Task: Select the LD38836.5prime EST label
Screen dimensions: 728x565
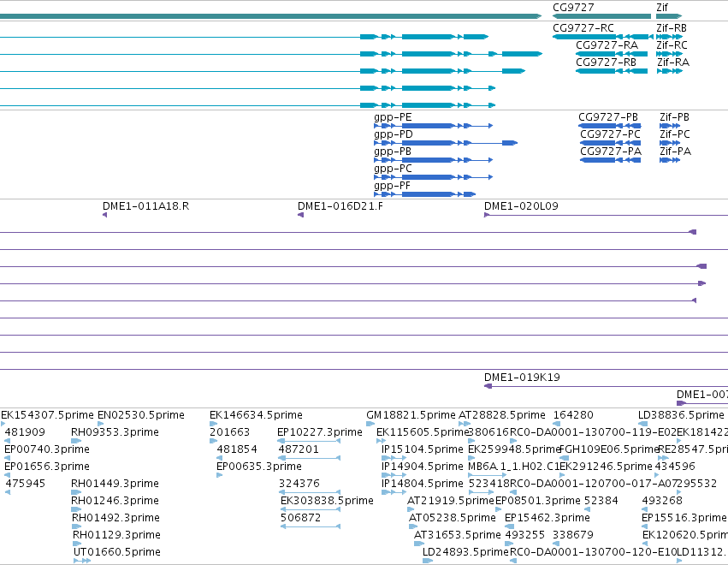Action: 681,415
